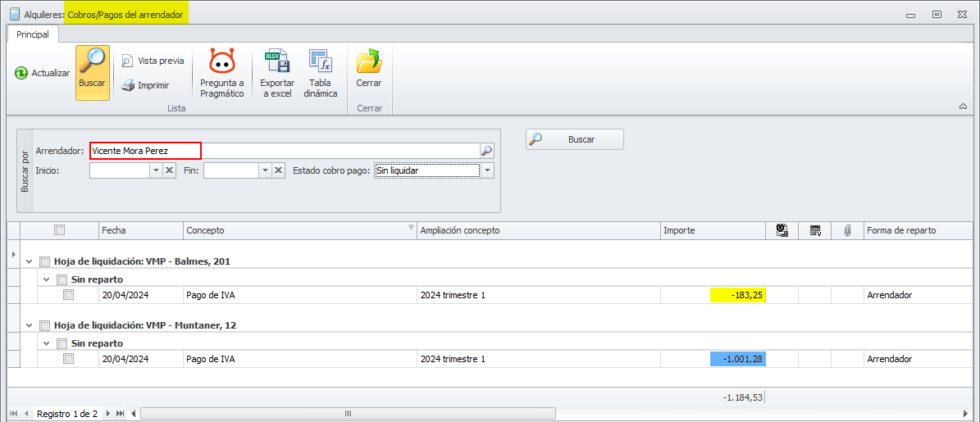Image resolution: width=980 pixels, height=422 pixels.
Task: Export list with Exportar a excel
Action: [x=277, y=72]
